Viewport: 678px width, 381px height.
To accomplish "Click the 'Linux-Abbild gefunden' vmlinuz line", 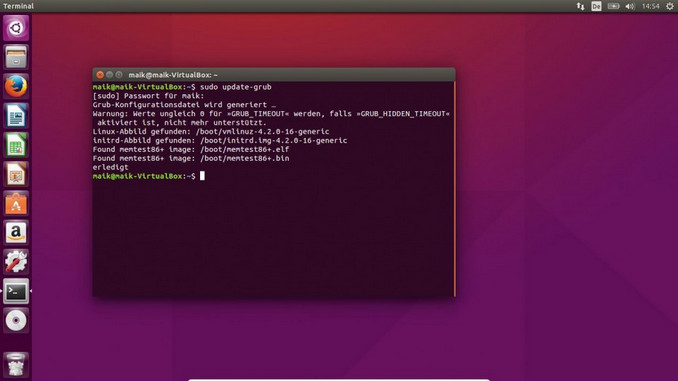I will tap(211, 131).
